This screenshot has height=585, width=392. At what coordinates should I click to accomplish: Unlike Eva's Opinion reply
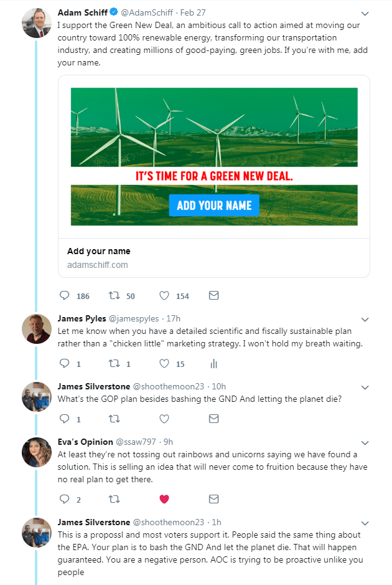pos(164,499)
